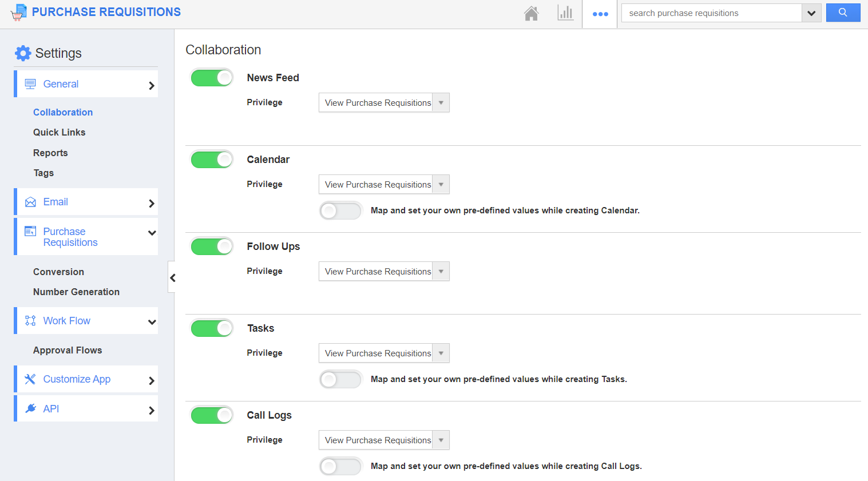
Task: Disable the News Feed toggle
Action: [x=212, y=78]
